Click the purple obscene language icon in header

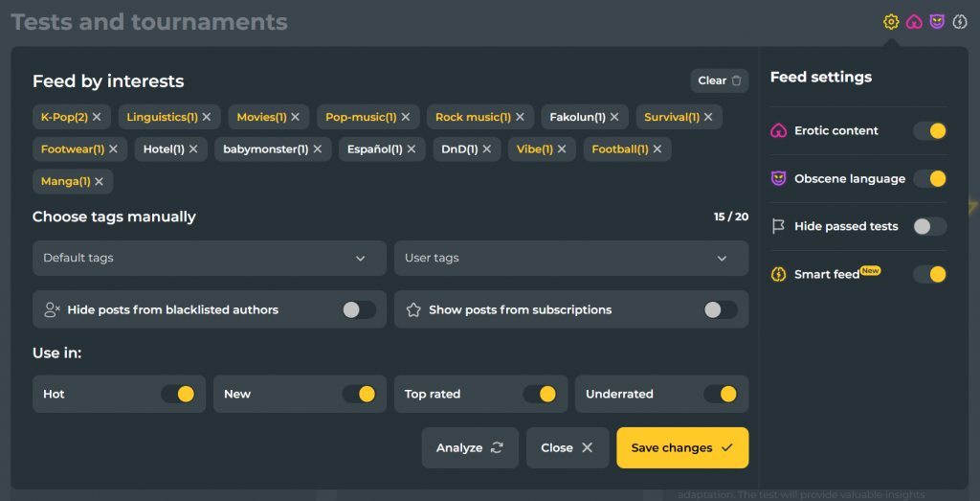point(937,22)
